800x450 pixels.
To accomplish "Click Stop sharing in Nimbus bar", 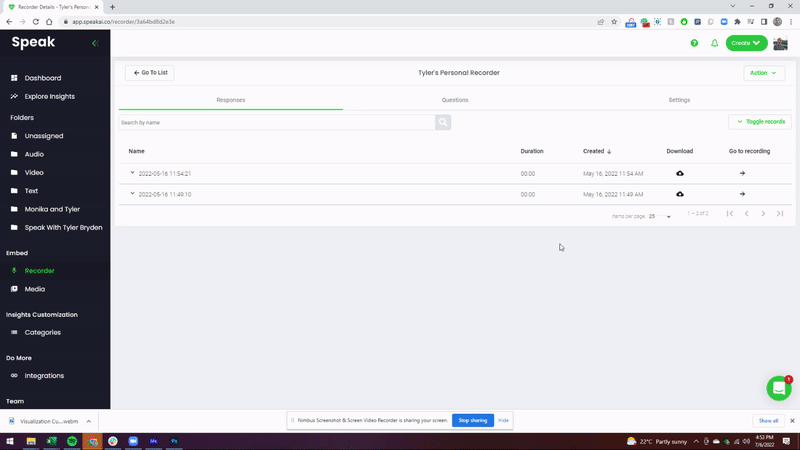I will (x=472, y=420).
